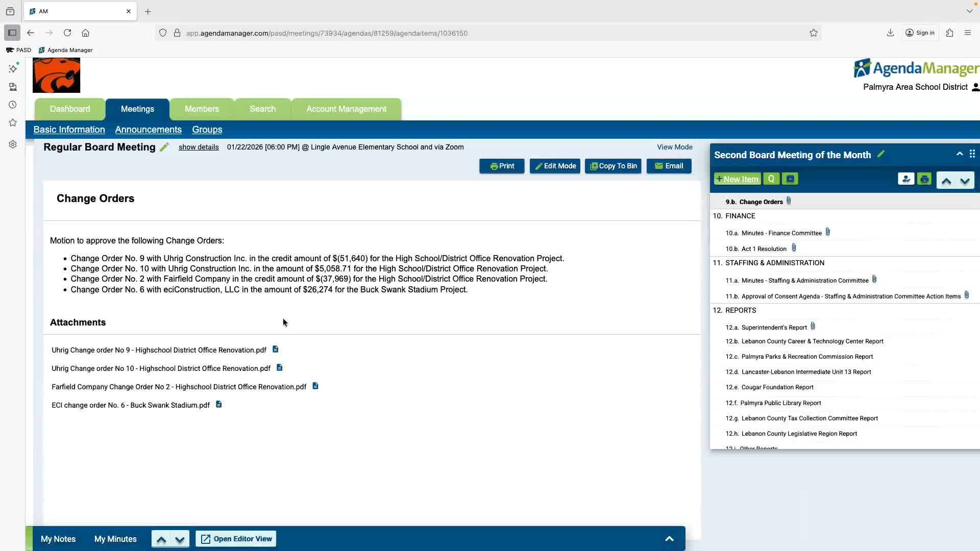The image size is (980, 551).
Task: Click the Q button next to New Item
Action: pos(771,179)
